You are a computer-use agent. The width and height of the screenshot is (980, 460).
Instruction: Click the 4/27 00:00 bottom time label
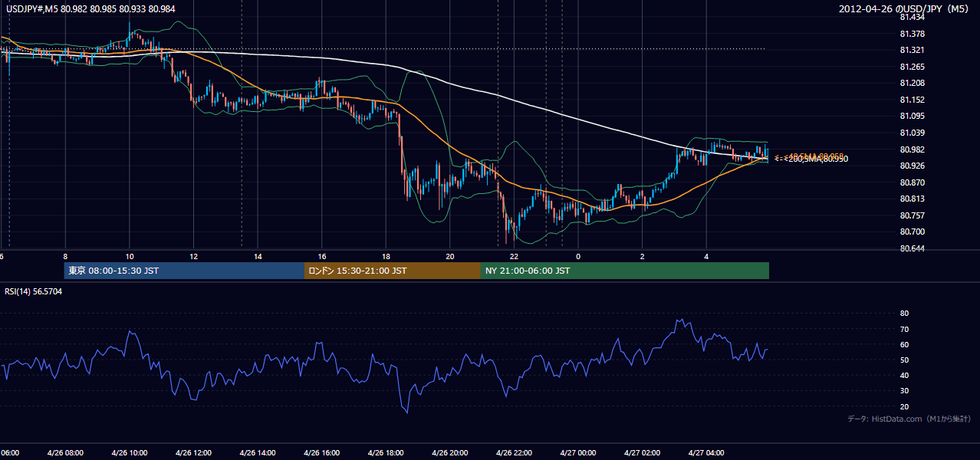[x=578, y=453]
